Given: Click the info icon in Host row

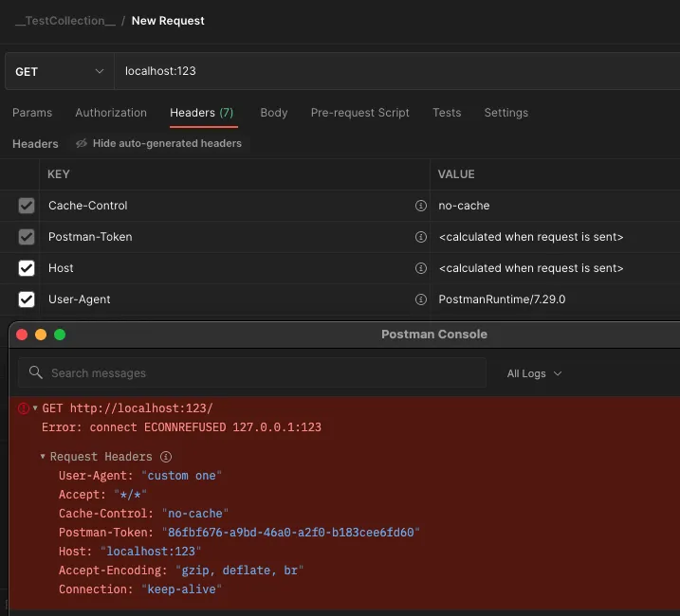Looking at the screenshot, I should click(421, 268).
